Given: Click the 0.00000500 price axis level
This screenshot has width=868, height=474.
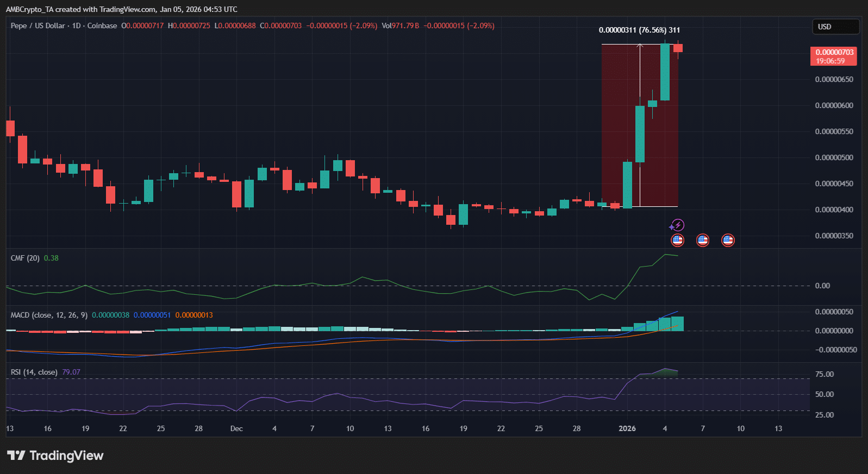Looking at the screenshot, I should (834, 157).
